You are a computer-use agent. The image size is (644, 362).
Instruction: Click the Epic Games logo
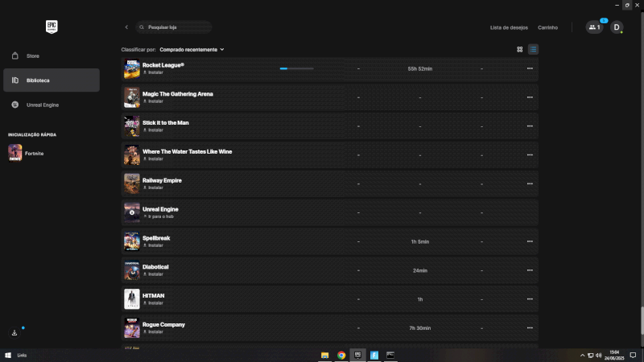(52, 27)
